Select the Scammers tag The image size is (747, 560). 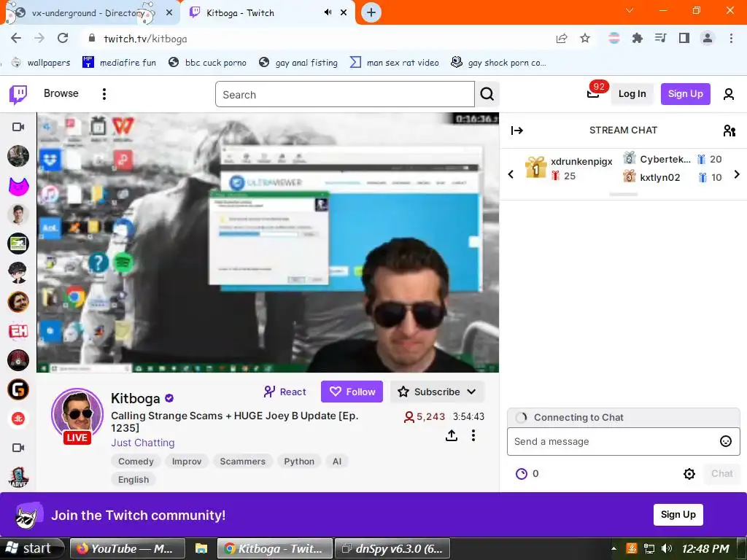[242, 461]
